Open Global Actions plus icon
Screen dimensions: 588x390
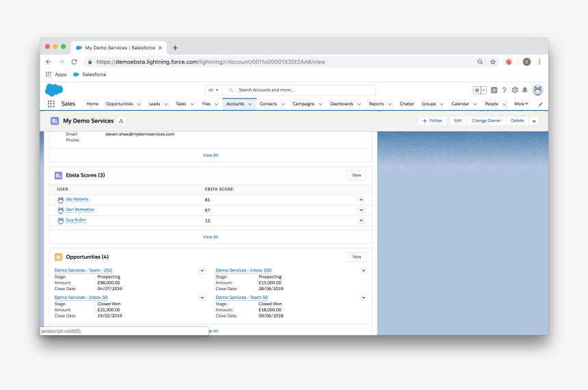494,90
